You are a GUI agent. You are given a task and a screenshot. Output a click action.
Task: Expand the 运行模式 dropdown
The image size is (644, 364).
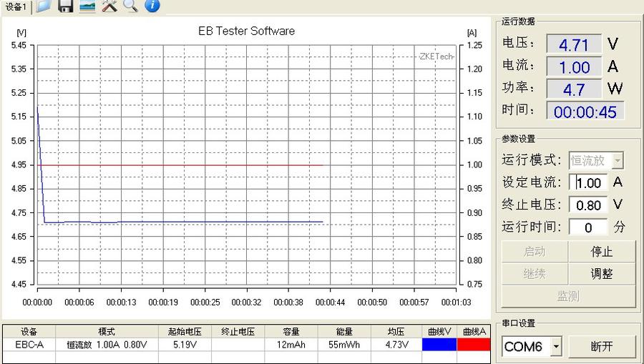click(618, 160)
